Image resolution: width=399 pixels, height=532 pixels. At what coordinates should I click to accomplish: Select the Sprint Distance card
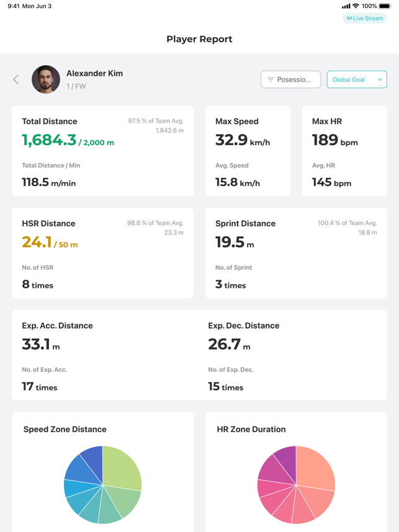coord(296,253)
